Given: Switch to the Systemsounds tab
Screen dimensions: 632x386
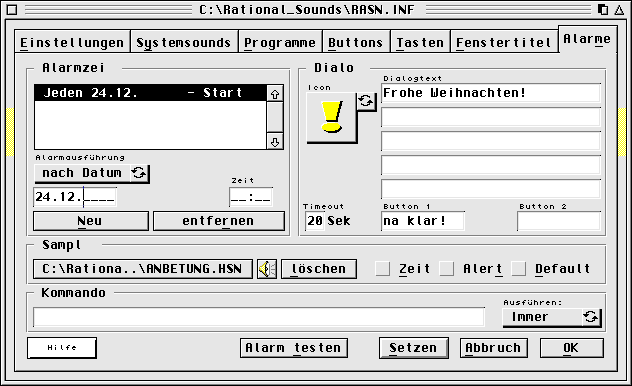Looking at the screenshot, I should tap(184, 42).
